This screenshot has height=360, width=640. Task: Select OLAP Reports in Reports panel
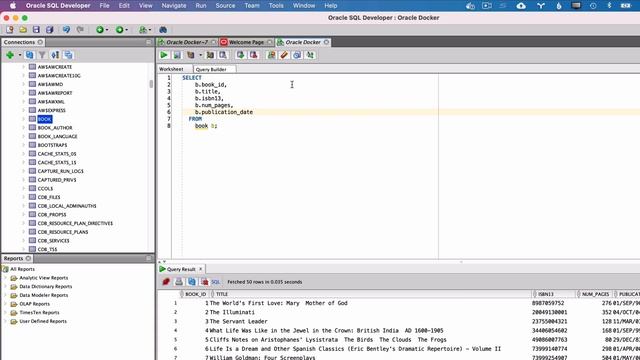coord(35,304)
